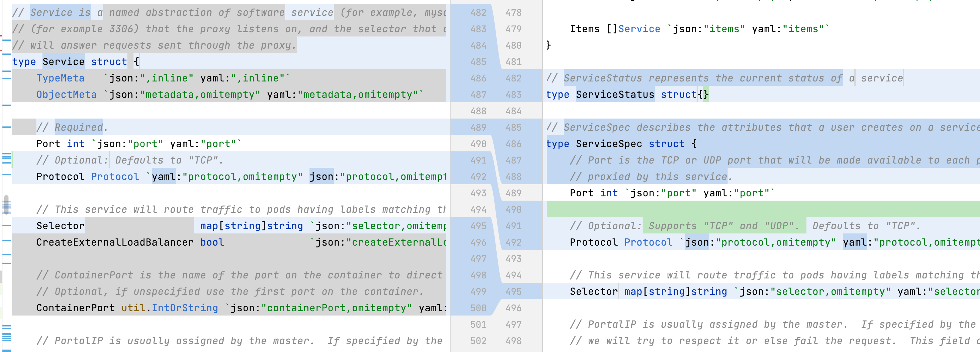Click line number 486 in right gutter
This screenshot has width=980, height=352.
coord(513,144)
